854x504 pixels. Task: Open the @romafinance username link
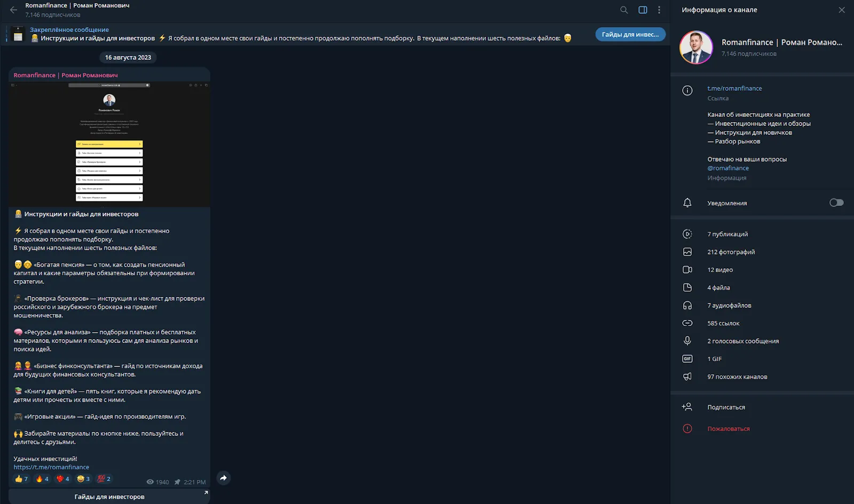click(x=728, y=168)
